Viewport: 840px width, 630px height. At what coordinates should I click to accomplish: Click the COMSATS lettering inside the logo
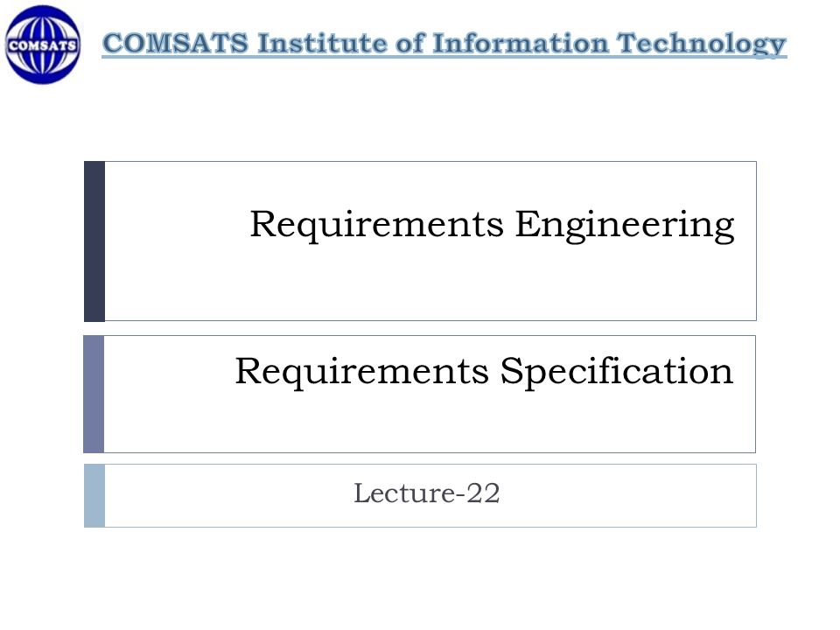(43, 45)
